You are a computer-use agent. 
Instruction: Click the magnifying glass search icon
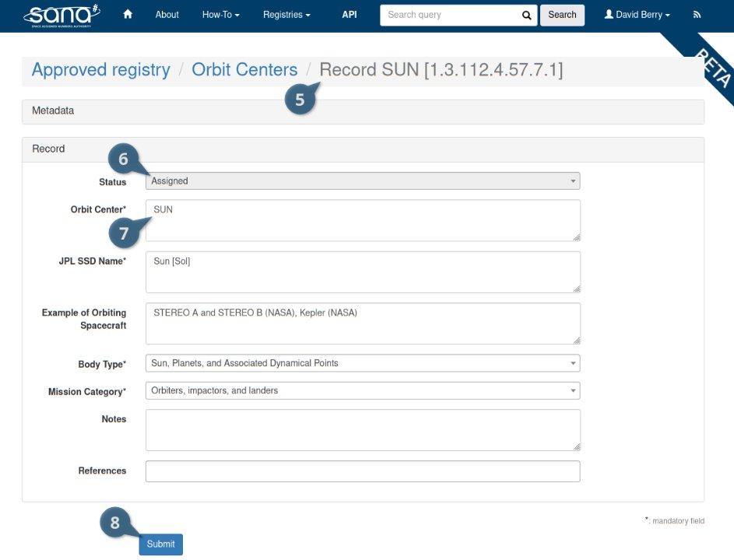tap(526, 15)
